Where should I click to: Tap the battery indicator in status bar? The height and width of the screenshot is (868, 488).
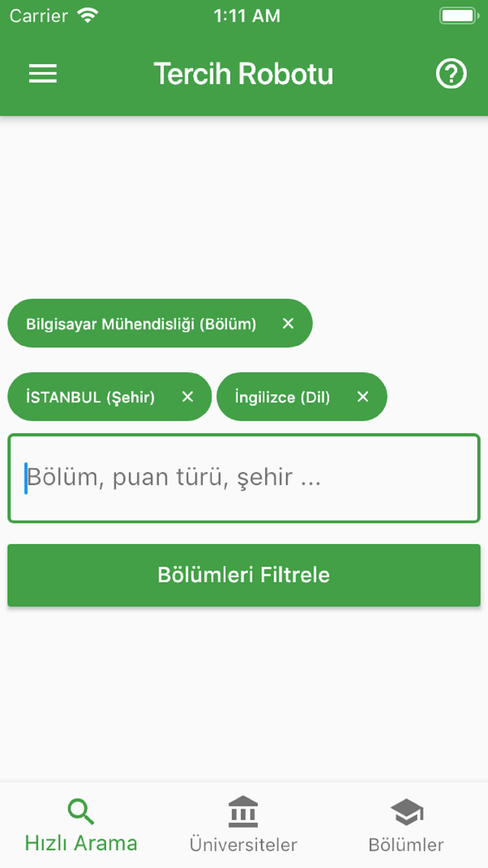click(459, 16)
